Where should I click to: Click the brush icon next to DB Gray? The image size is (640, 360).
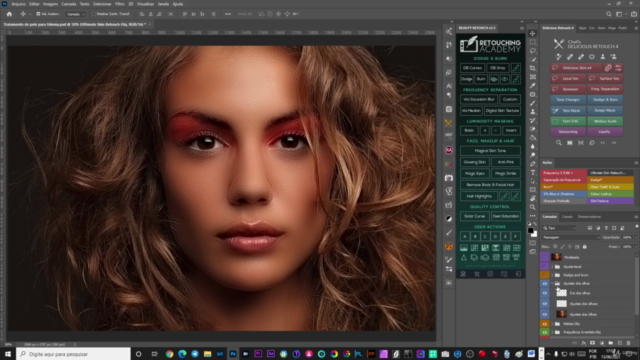tap(516, 68)
